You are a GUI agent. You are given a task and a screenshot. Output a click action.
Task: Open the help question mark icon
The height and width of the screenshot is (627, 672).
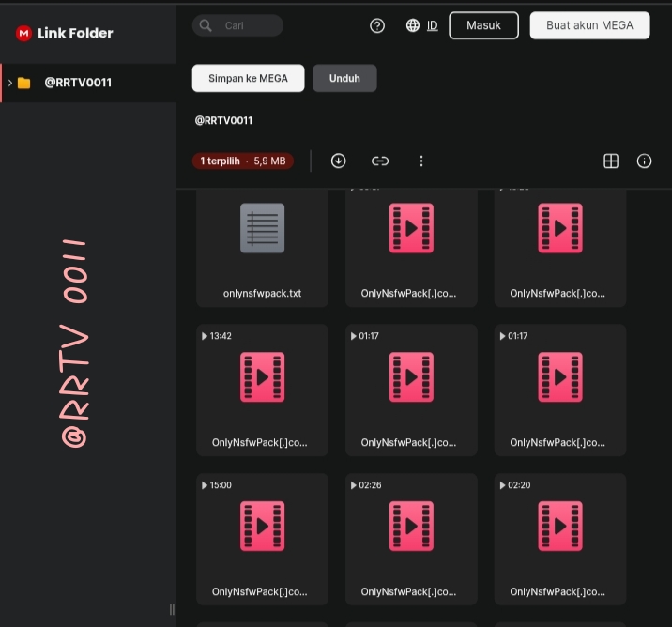tap(377, 25)
